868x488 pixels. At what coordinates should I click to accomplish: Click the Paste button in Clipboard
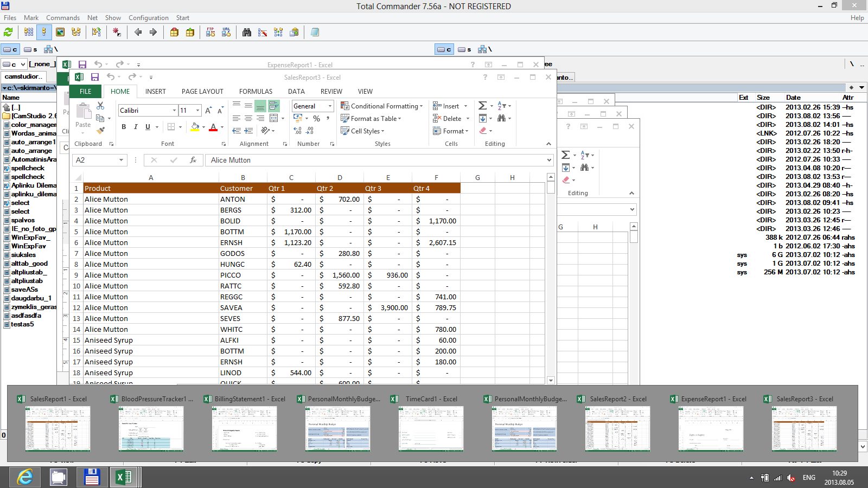[x=83, y=116]
